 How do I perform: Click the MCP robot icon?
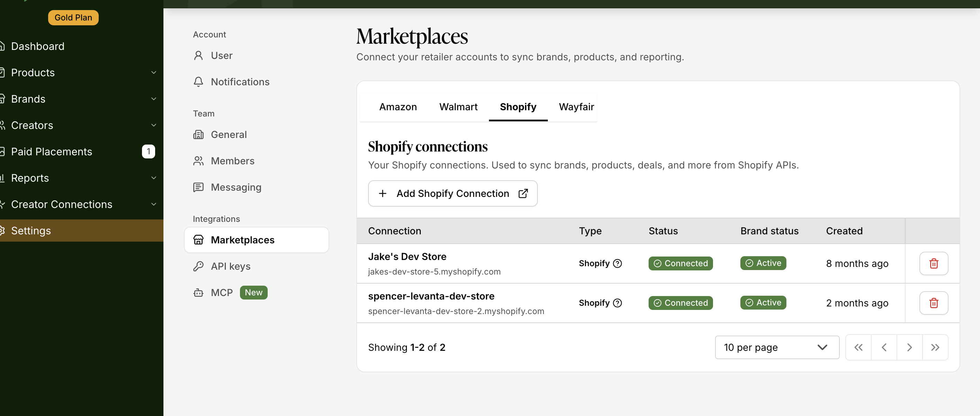click(198, 293)
